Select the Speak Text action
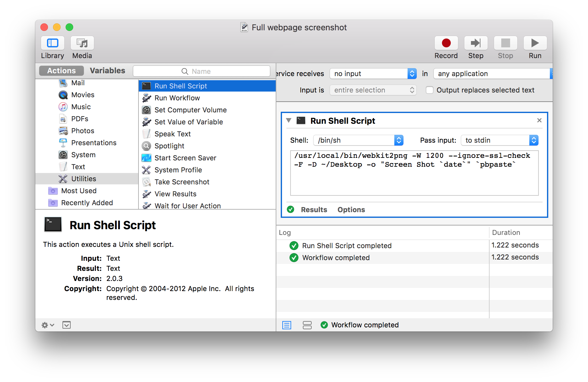 [172, 134]
